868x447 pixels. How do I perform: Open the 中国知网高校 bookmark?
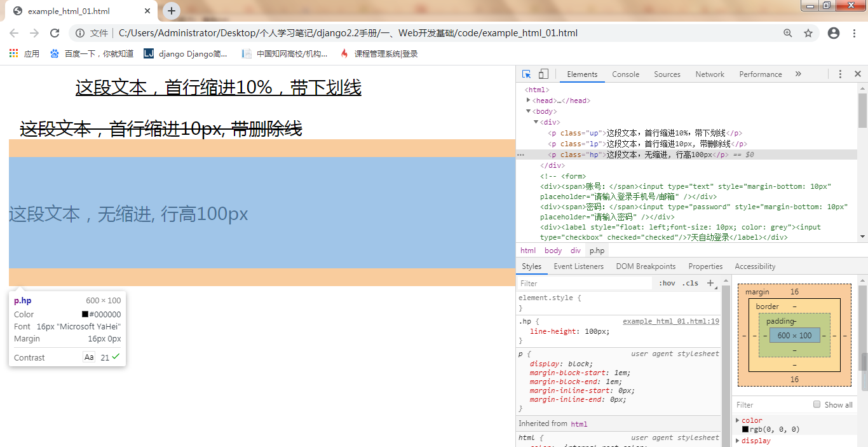285,54
